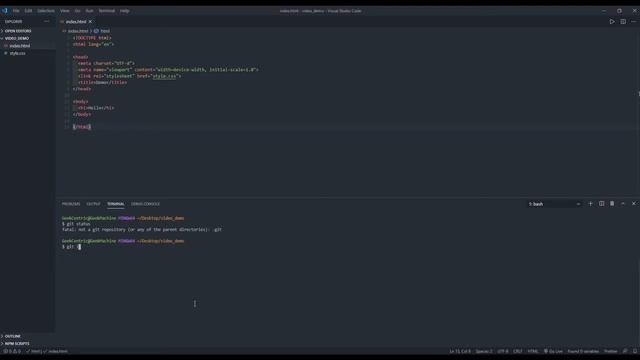The height and width of the screenshot is (360, 640).
Task: Click the Ln, Col cursor position indicator
Action: coord(460,351)
